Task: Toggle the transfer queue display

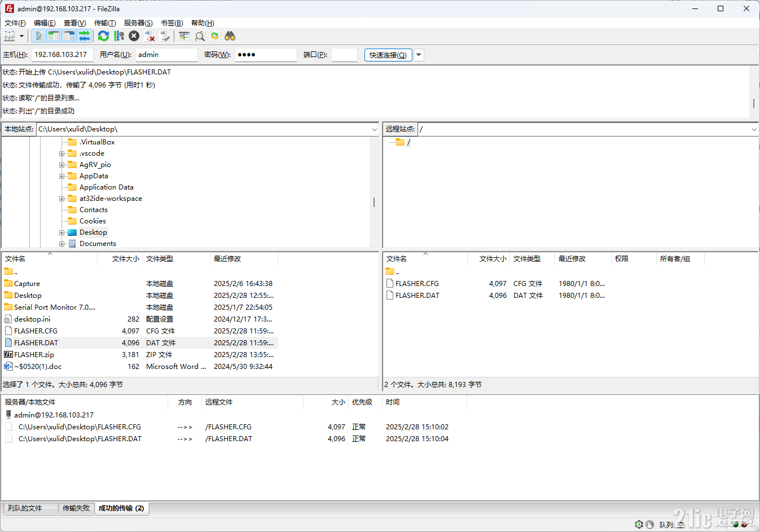Action: click(x=84, y=36)
